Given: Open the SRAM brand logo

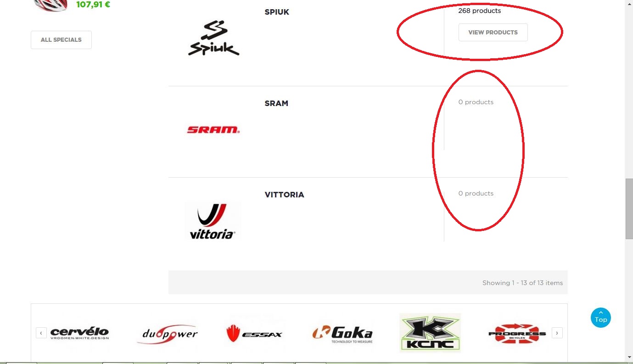Looking at the screenshot, I should tap(213, 130).
